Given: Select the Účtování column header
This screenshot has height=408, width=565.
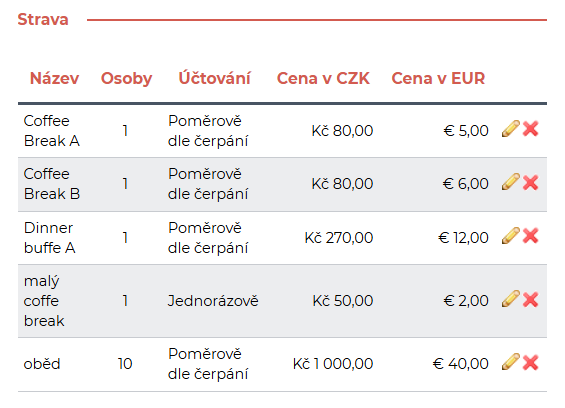Looking at the screenshot, I should 214,78.
